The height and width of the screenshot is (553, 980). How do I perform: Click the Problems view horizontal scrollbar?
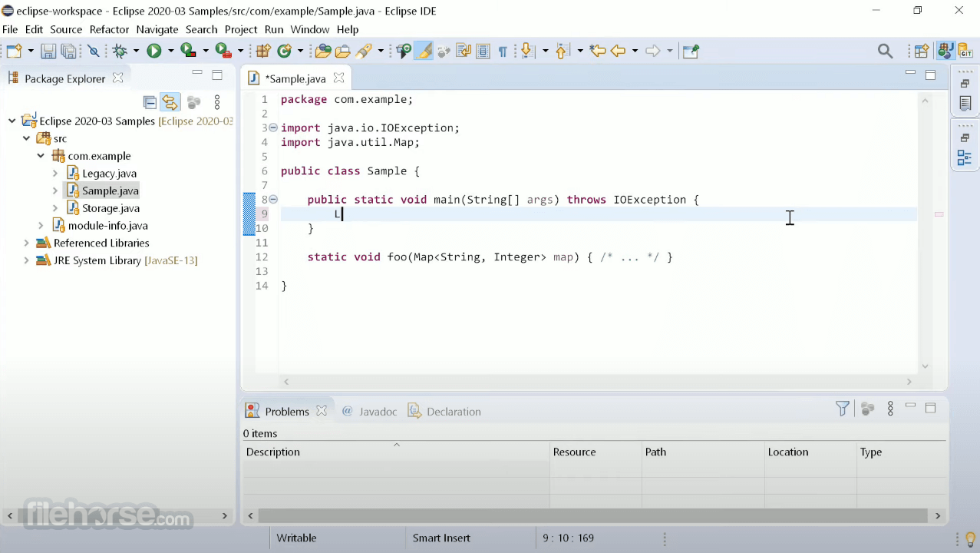click(x=595, y=516)
